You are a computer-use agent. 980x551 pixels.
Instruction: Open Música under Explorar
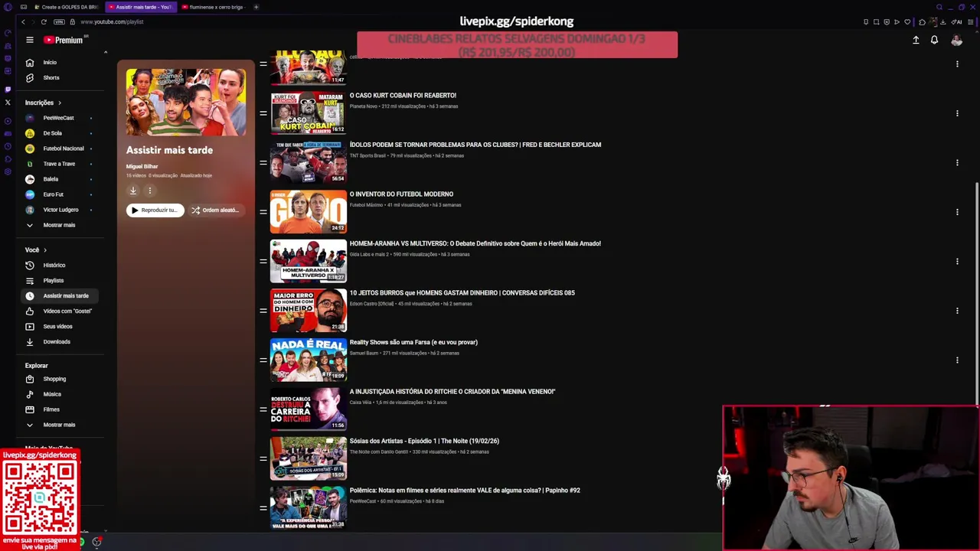click(x=52, y=394)
